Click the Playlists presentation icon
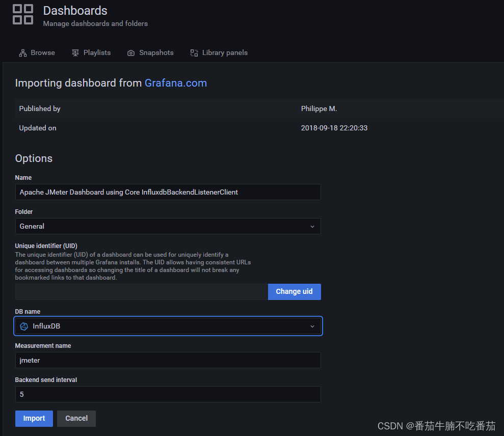The width and height of the screenshot is (504, 436). point(75,53)
